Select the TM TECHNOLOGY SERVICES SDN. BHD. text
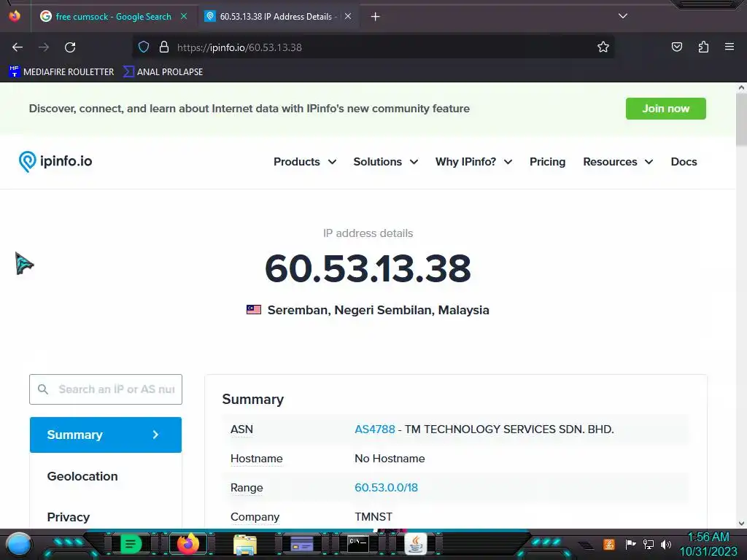The width and height of the screenshot is (747, 560). (x=509, y=429)
